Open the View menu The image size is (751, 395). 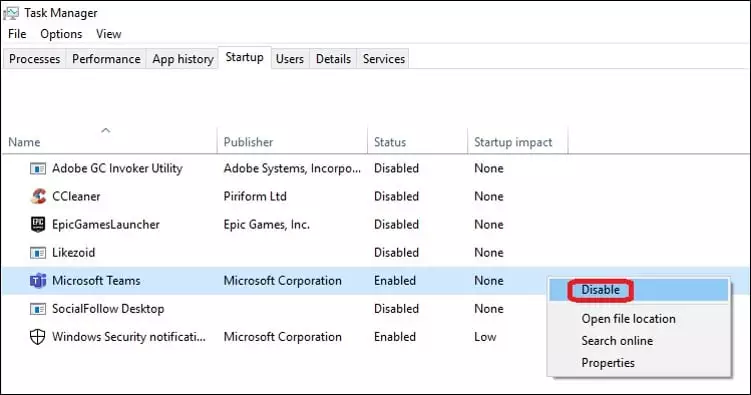pos(109,34)
